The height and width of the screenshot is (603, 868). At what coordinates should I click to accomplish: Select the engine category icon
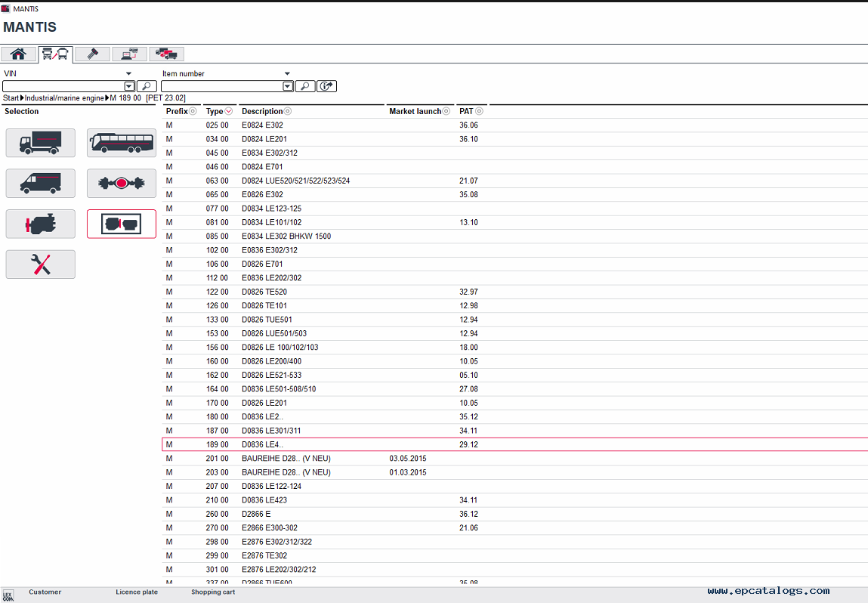click(41, 224)
